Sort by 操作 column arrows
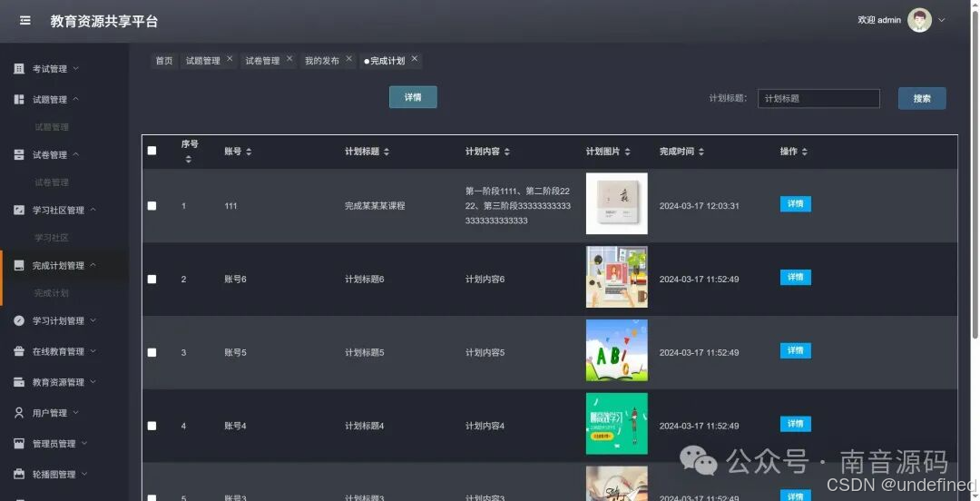The image size is (980, 501). coord(804,152)
